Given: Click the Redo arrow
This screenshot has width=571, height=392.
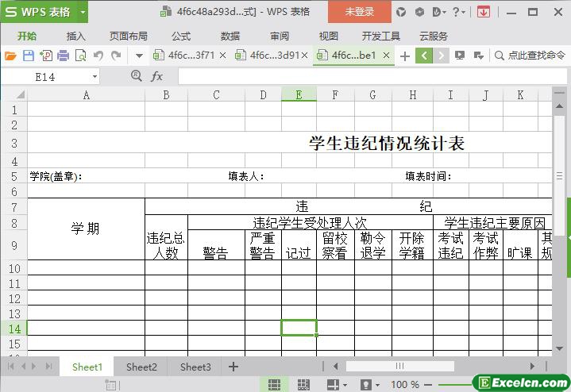Looking at the screenshot, I should click(116, 56).
